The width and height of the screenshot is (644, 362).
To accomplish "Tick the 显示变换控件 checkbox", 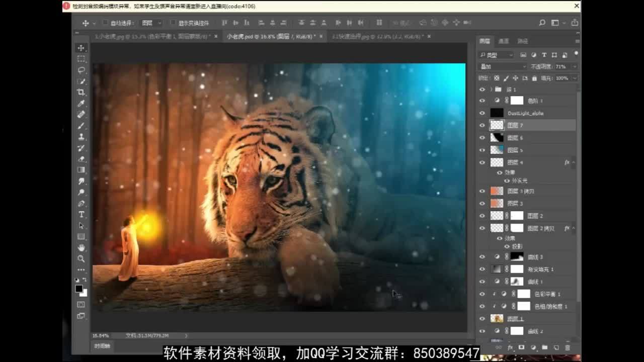I will pyautogui.click(x=173, y=23).
